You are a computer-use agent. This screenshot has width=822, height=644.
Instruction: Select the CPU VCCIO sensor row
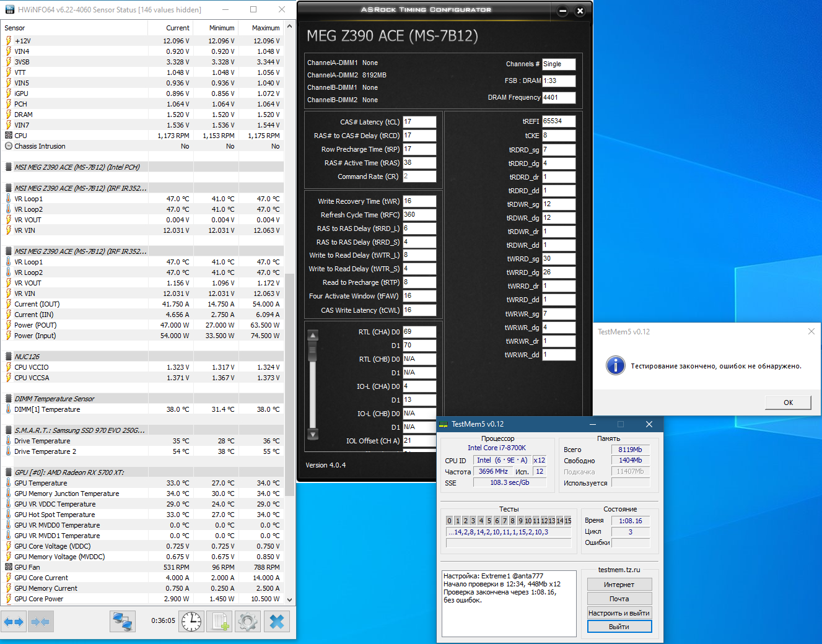tap(142, 367)
